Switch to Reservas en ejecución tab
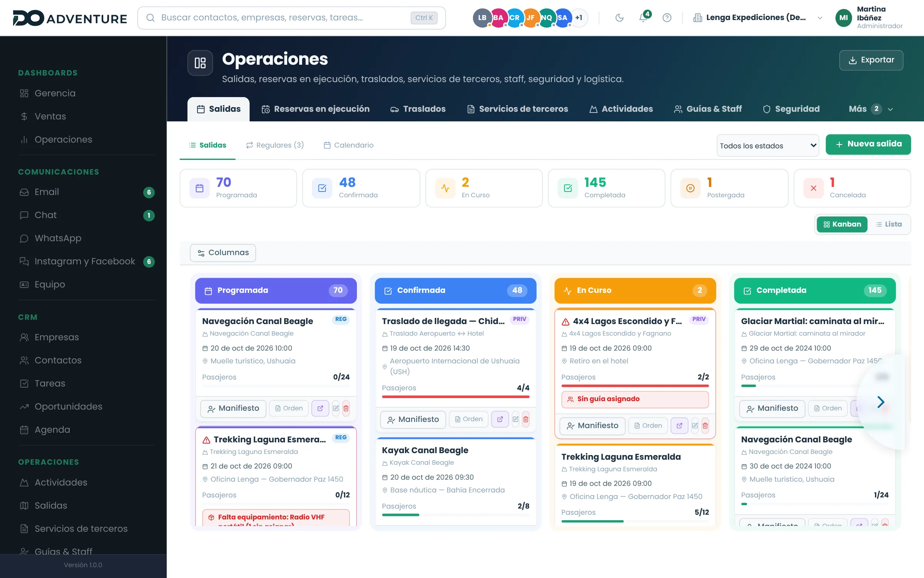 pos(315,109)
